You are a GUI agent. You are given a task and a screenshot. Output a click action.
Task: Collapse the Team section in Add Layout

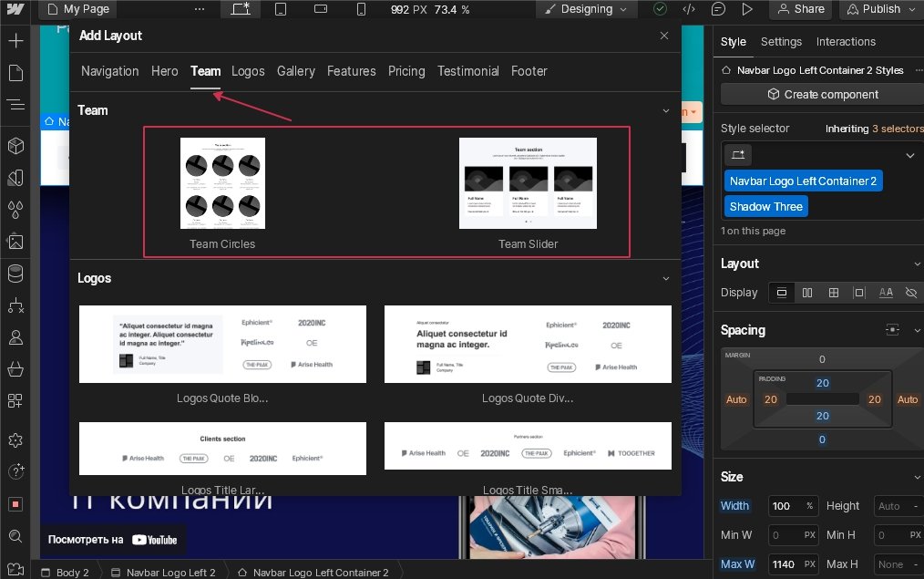pos(665,110)
